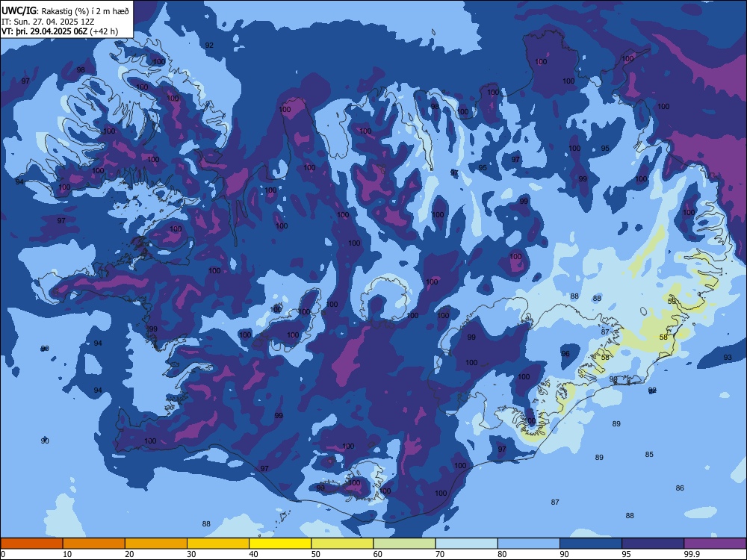
Task: Pick the pale yellow 50–60 legend swatch
Action: [x=342, y=544]
